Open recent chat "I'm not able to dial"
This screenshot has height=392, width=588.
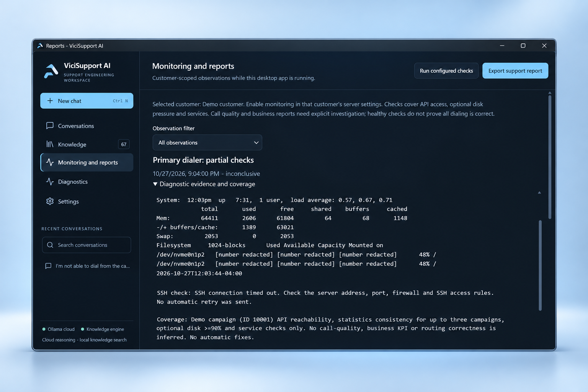pos(87,266)
